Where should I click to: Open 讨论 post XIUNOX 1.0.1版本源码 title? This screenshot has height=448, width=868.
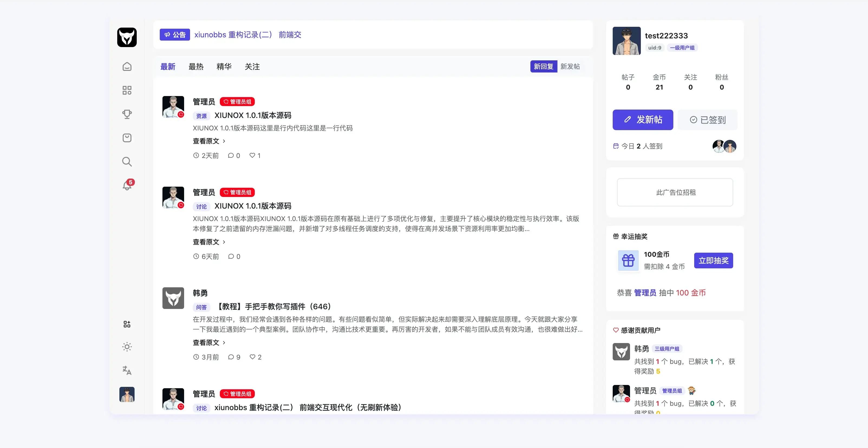click(253, 206)
